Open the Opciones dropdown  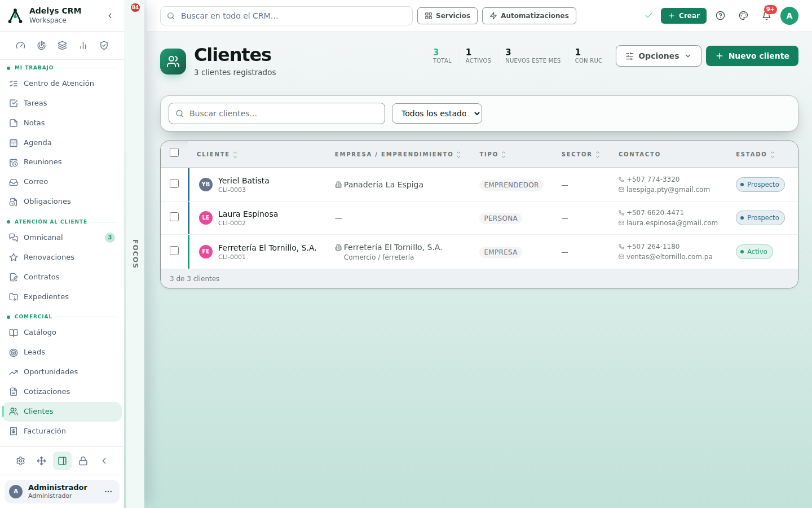pyautogui.click(x=659, y=56)
